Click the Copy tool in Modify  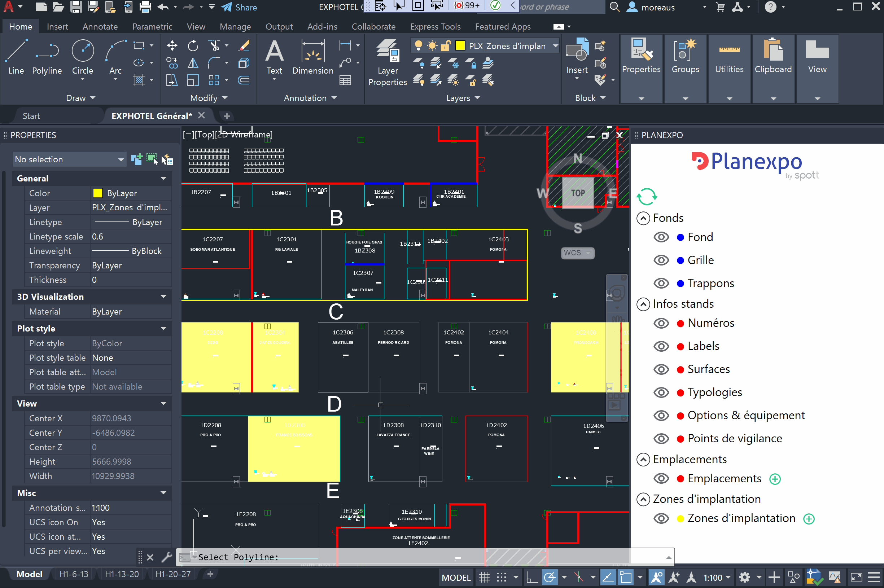point(172,63)
